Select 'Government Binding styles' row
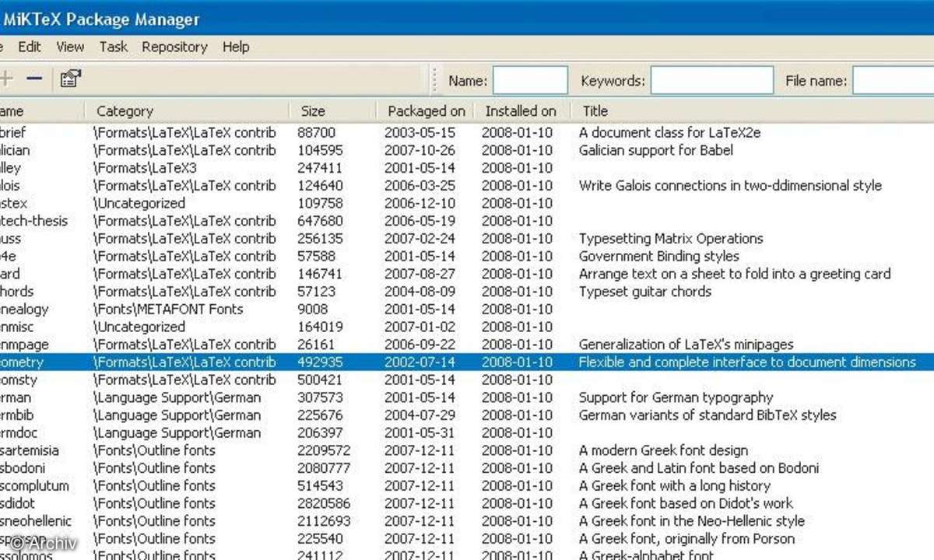The width and height of the screenshot is (934, 560). (x=467, y=257)
